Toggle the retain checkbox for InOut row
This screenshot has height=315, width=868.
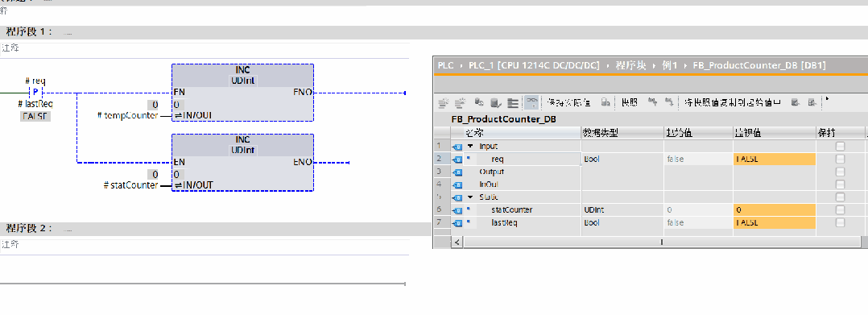[841, 184]
